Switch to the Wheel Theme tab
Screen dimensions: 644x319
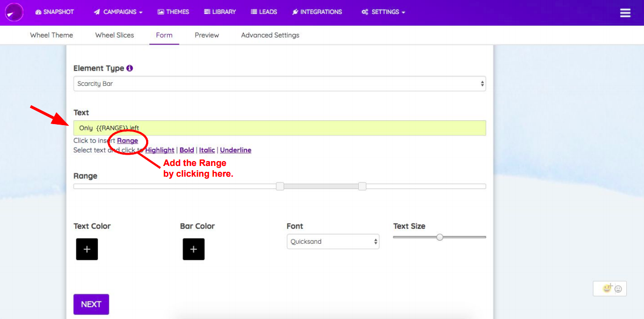52,35
